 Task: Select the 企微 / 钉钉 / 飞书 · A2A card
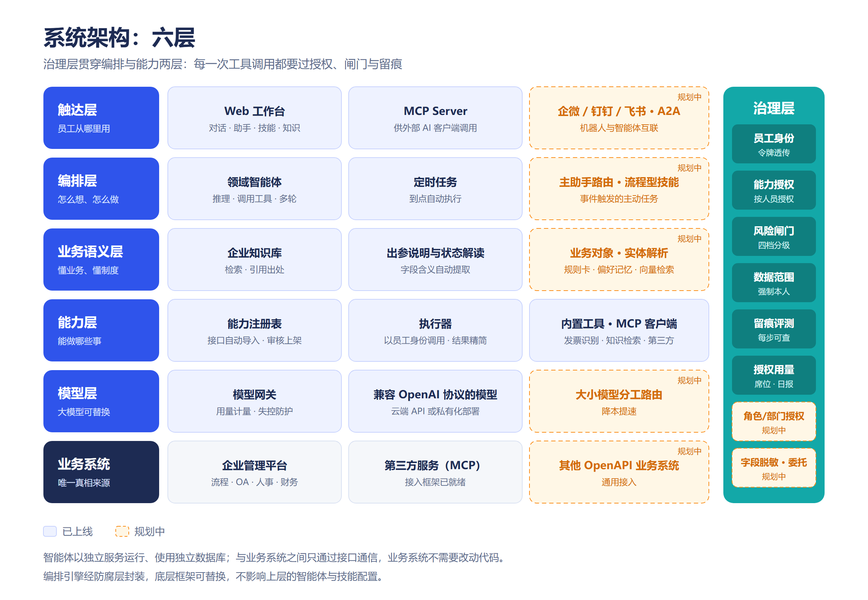[x=619, y=118]
